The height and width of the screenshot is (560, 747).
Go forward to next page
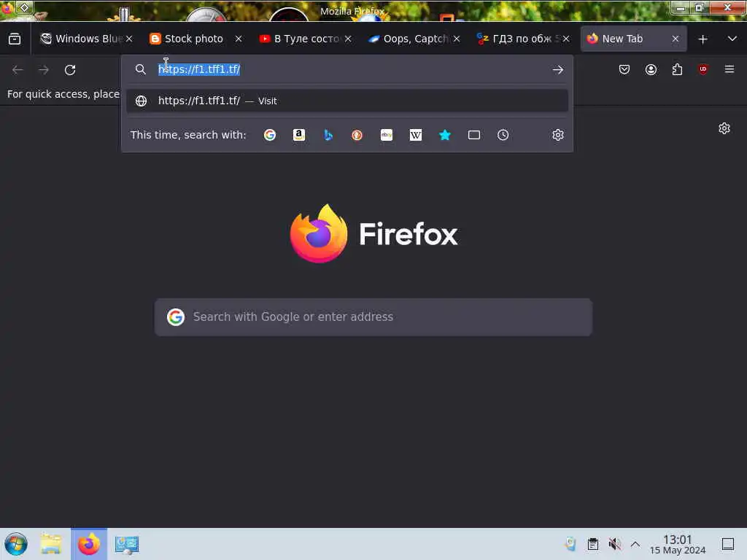(x=44, y=70)
